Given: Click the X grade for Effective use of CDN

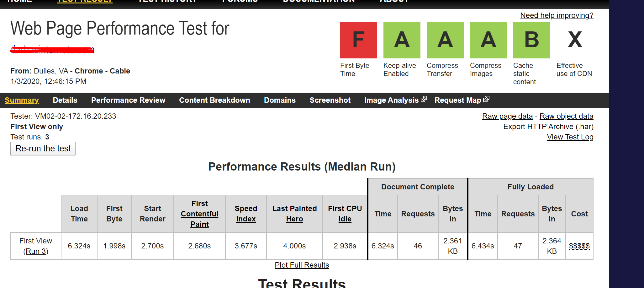Looking at the screenshot, I should [575, 40].
